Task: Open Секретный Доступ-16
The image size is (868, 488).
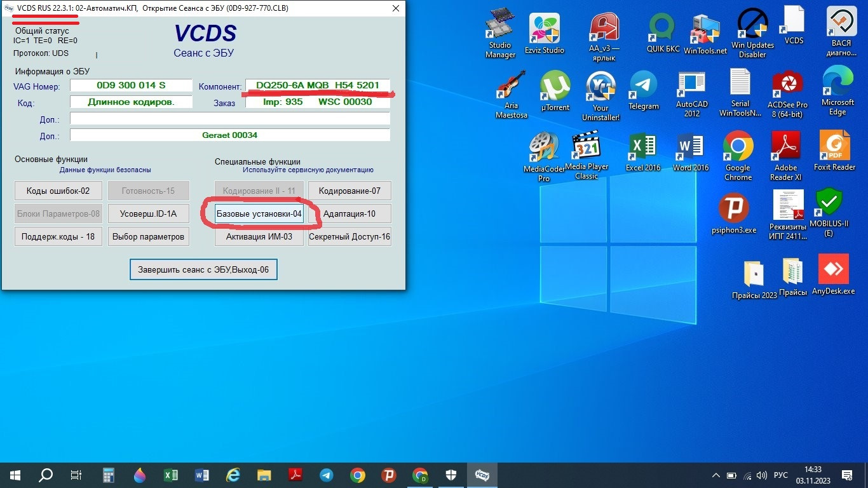Action: tap(349, 236)
